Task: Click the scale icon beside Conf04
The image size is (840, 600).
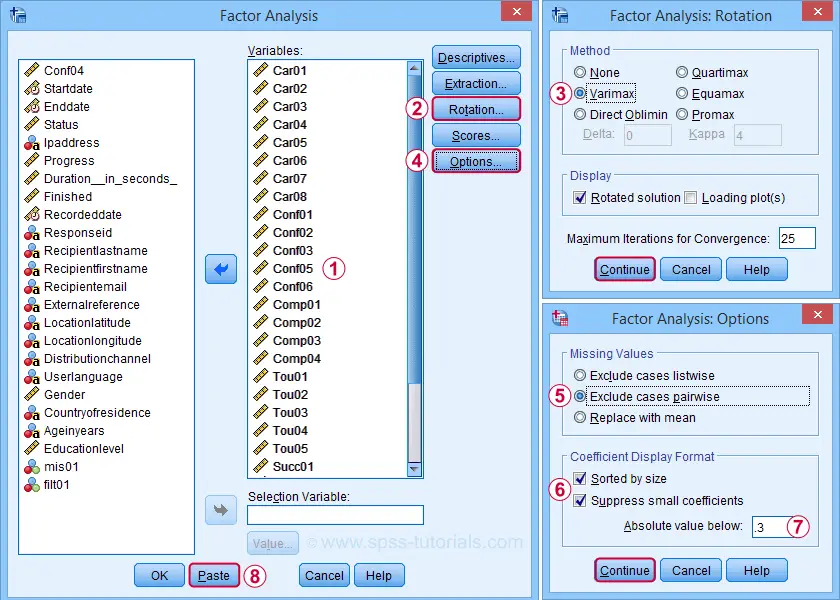Action: point(32,70)
